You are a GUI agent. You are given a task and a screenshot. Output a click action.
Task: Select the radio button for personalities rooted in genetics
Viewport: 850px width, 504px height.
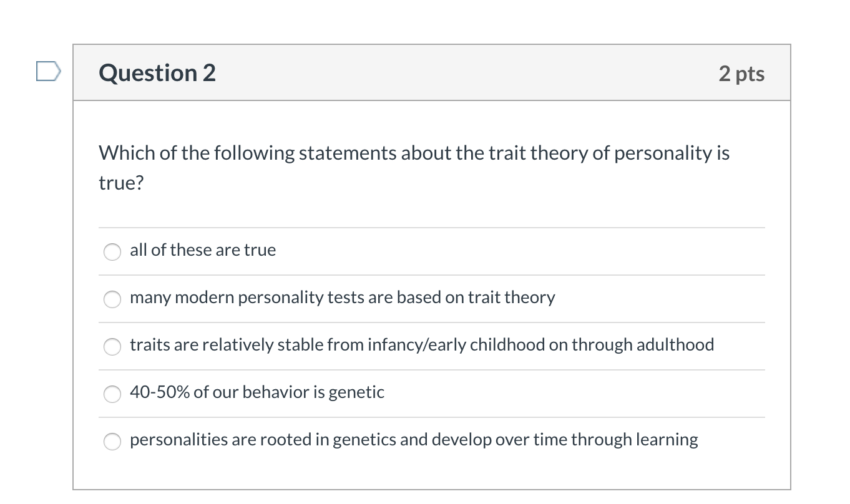pos(112,441)
